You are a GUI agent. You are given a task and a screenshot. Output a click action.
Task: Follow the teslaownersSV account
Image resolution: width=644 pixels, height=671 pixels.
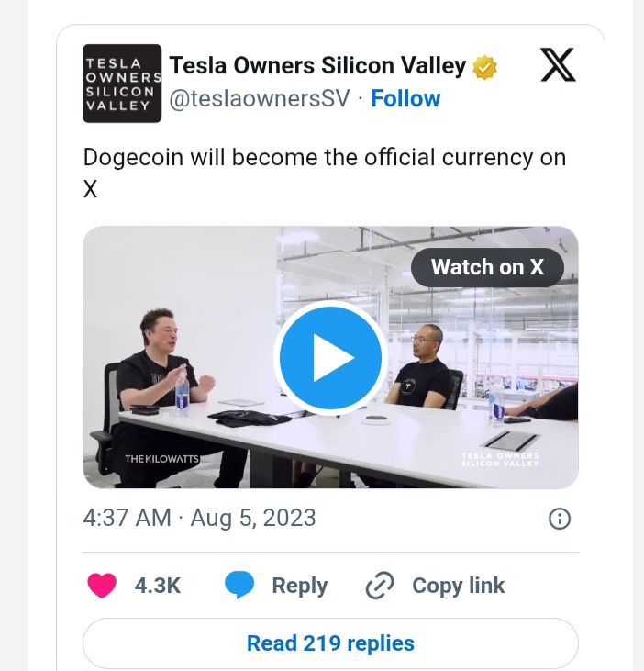[405, 98]
